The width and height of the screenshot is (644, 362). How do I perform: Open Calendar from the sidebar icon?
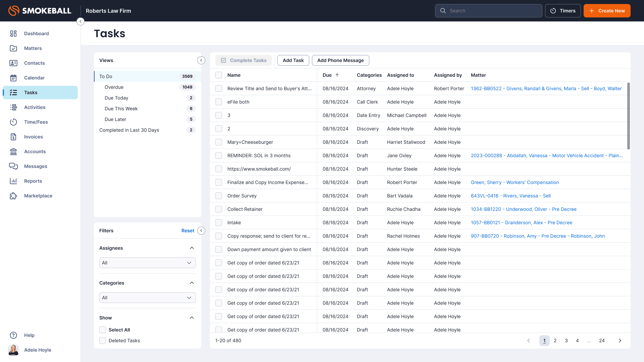click(13, 78)
